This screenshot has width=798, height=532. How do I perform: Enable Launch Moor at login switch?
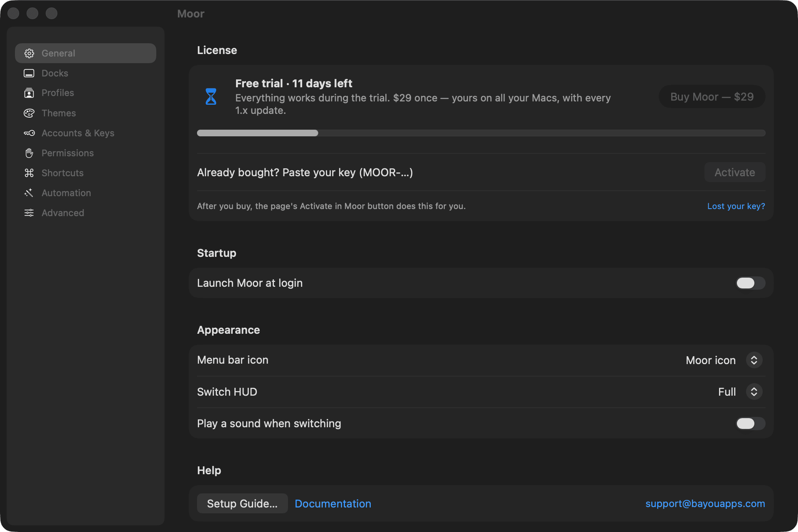click(750, 283)
